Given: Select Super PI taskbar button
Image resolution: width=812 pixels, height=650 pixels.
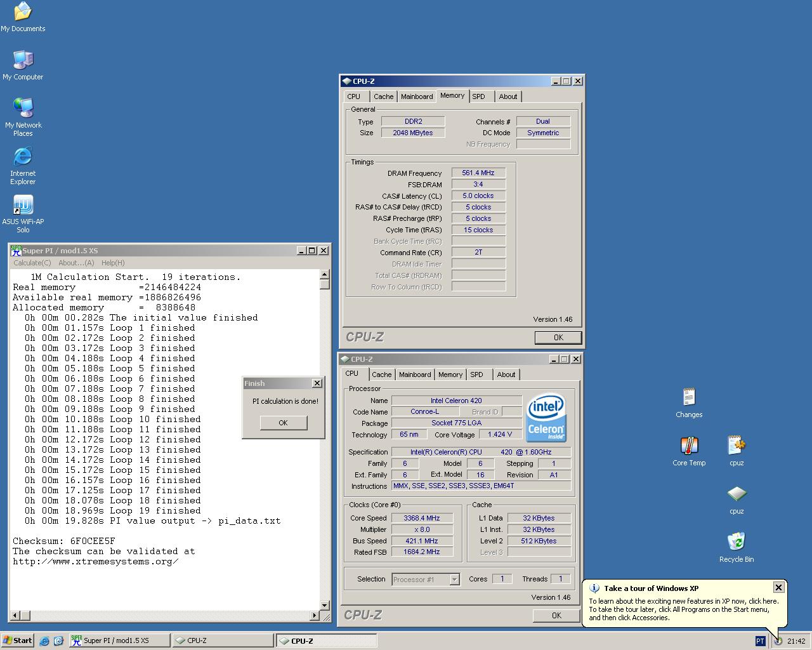Looking at the screenshot, I should tap(119, 640).
